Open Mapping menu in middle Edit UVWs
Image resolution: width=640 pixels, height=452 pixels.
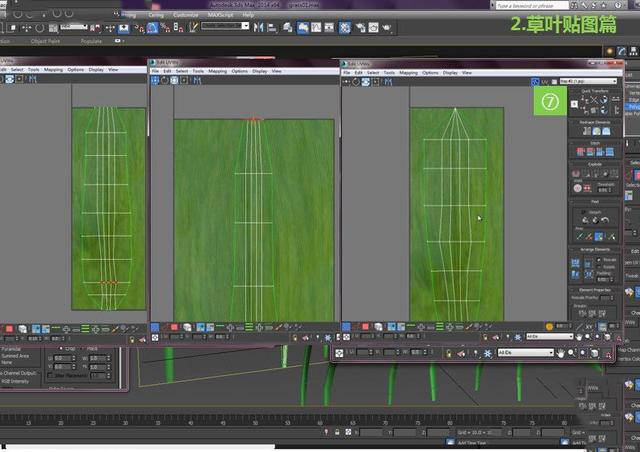pyautogui.click(x=218, y=71)
